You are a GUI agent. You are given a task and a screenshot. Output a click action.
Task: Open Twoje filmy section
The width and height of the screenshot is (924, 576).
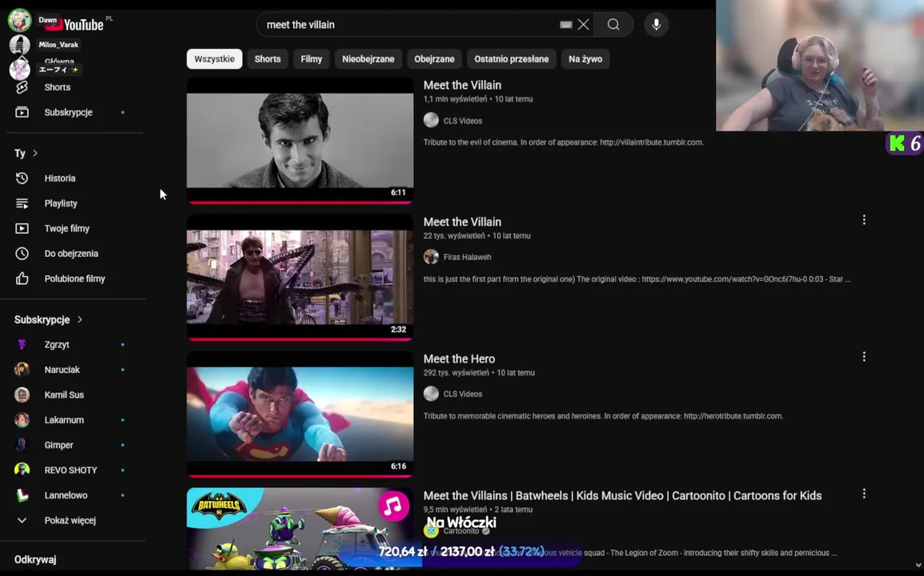tap(66, 229)
